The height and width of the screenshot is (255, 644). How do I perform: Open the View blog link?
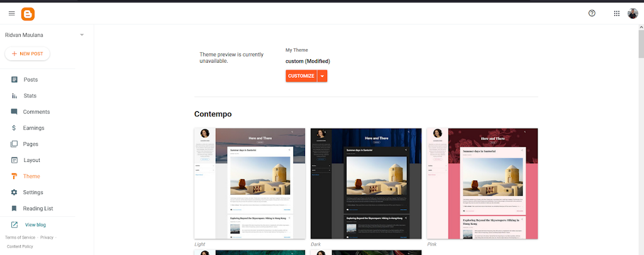point(35,225)
